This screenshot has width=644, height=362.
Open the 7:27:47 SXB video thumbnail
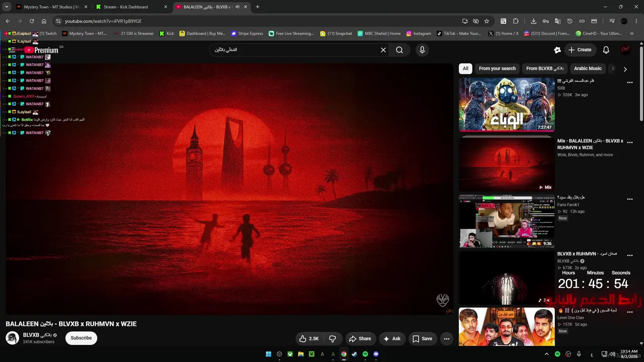tap(507, 105)
